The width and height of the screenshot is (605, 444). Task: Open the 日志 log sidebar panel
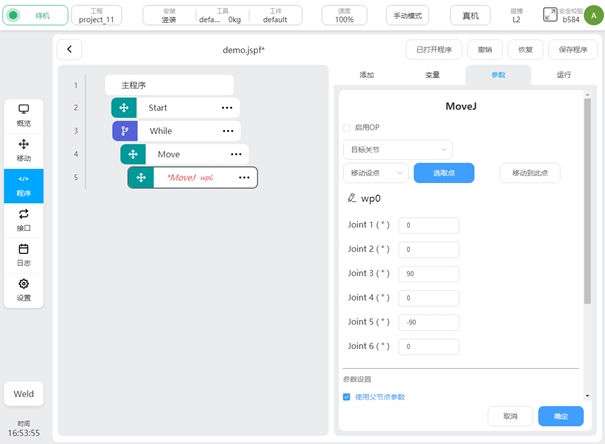23,254
